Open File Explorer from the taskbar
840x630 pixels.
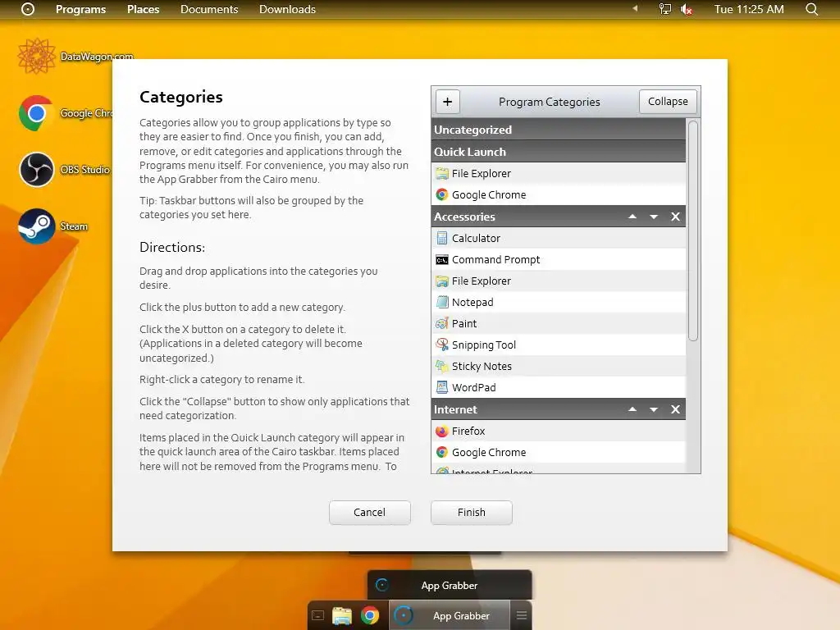[342, 615]
